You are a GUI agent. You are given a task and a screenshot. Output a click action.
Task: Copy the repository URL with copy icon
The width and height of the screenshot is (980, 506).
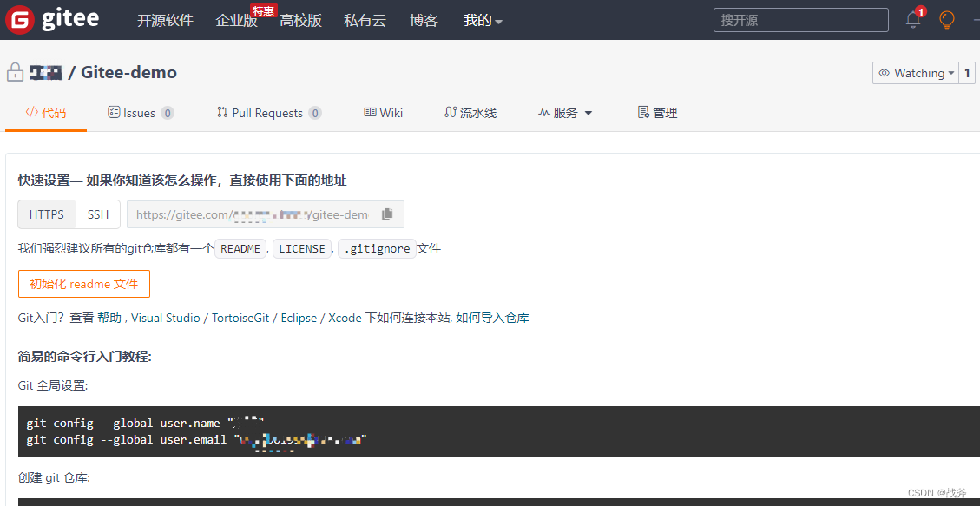(x=387, y=214)
